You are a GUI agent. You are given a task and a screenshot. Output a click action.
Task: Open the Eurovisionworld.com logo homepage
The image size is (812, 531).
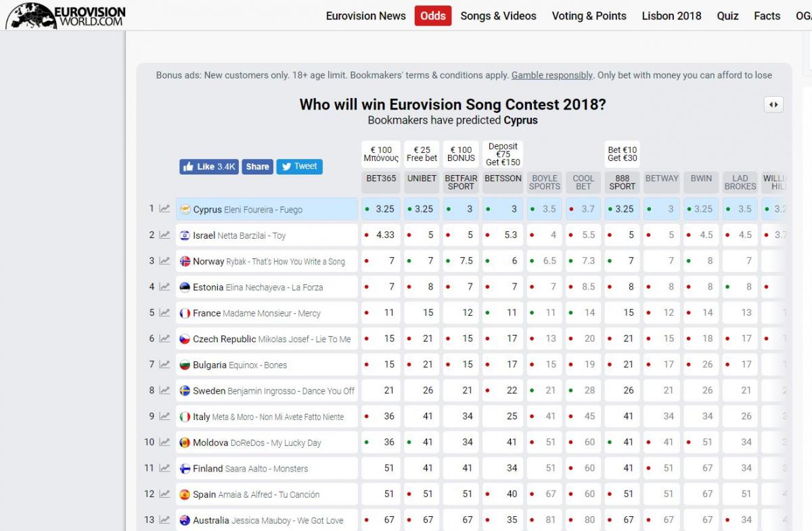[66, 15]
